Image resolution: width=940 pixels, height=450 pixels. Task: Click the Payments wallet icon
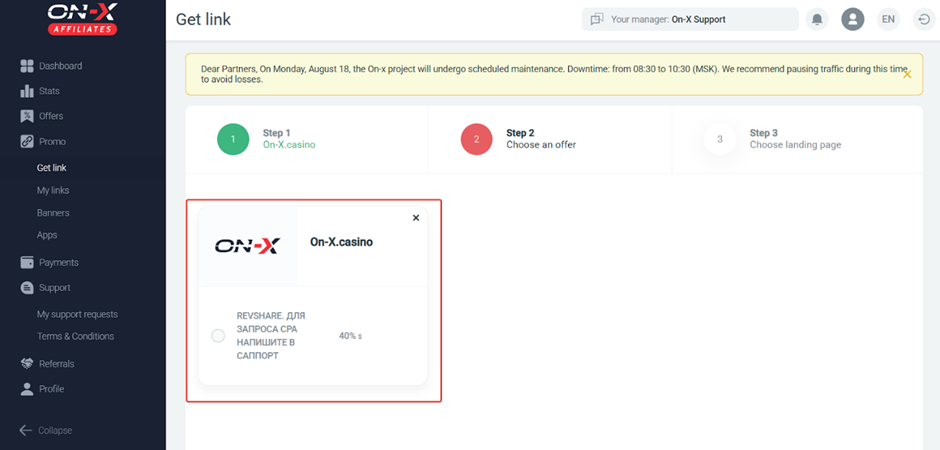pos(27,262)
